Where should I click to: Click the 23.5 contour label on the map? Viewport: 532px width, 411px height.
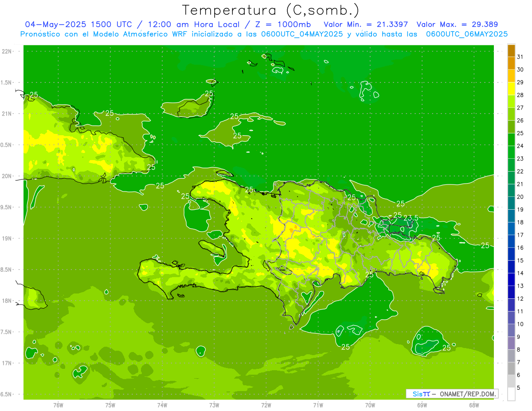pyautogui.click(x=411, y=218)
